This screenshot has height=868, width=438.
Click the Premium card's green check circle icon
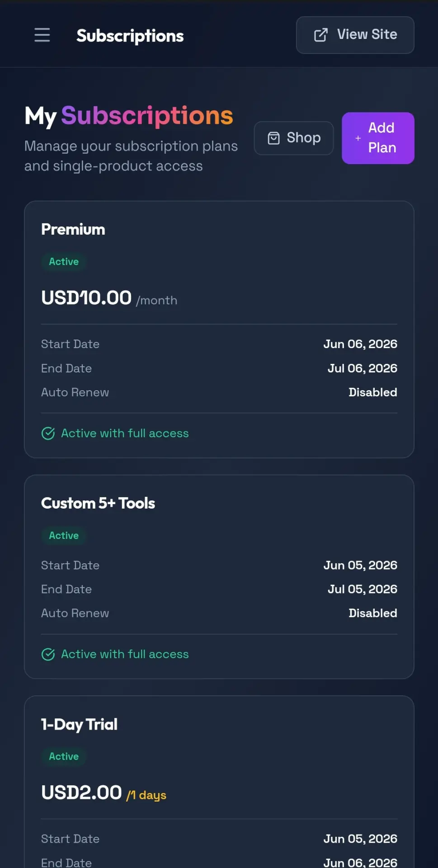[48, 433]
